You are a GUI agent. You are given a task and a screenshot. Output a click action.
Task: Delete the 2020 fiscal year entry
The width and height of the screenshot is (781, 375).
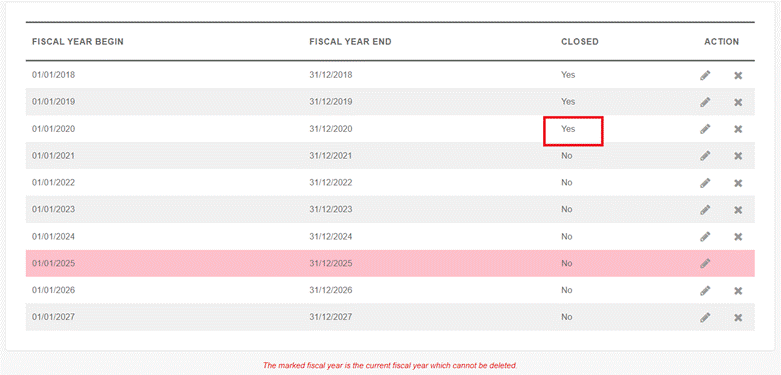click(738, 129)
